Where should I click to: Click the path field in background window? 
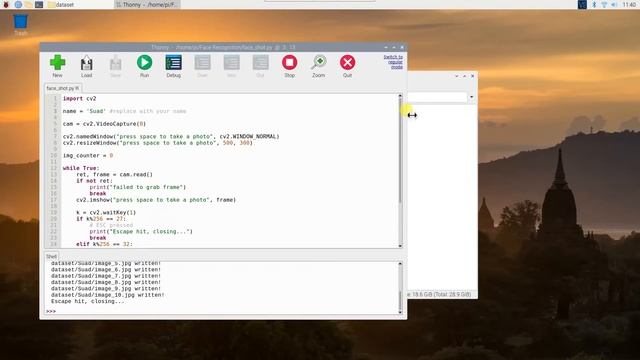[x=437, y=97]
